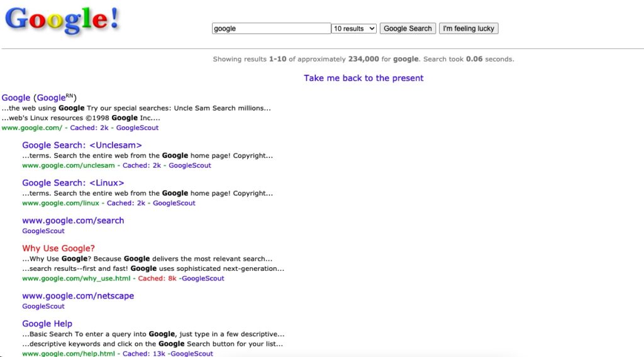Click the 'Search took 0.06 seconds' text

(x=468, y=59)
